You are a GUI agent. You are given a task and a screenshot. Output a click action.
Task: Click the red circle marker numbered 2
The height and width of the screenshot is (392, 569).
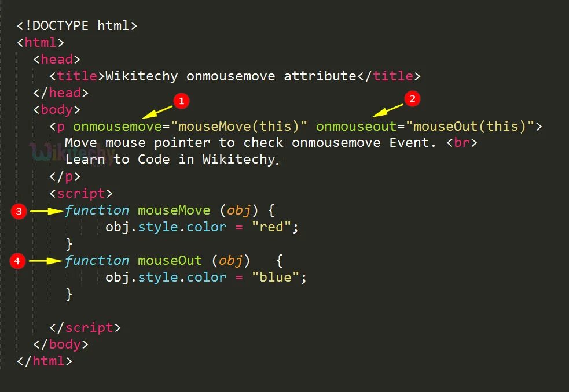tap(412, 99)
